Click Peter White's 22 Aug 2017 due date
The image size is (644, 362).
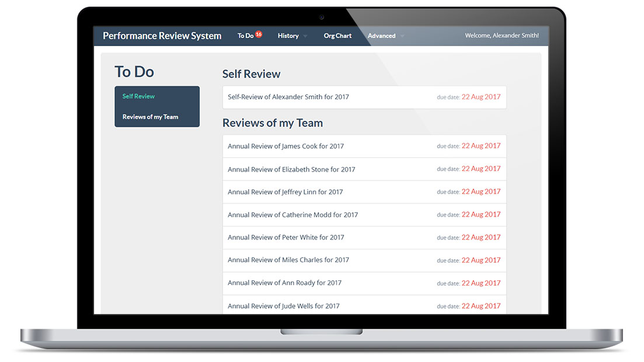pyautogui.click(x=481, y=238)
